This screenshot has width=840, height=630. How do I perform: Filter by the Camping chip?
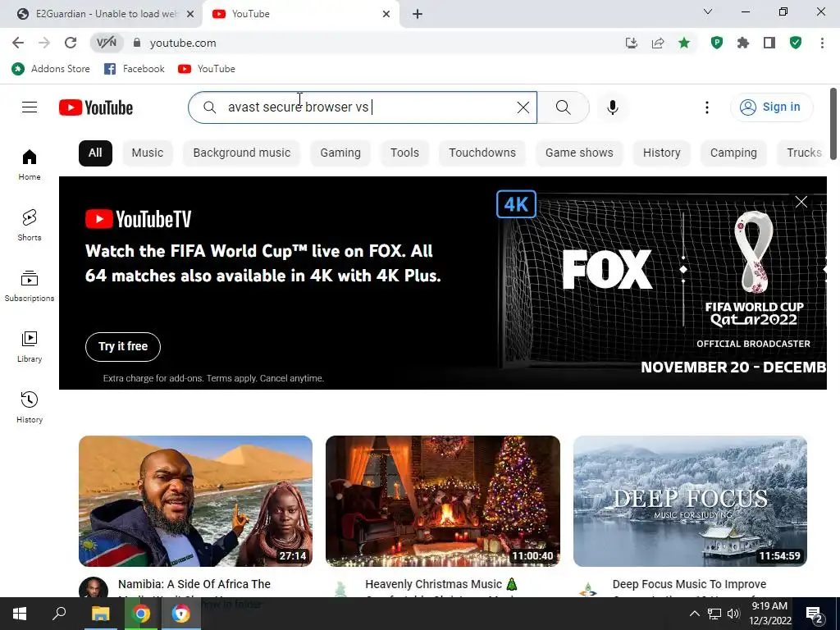pyautogui.click(x=733, y=153)
